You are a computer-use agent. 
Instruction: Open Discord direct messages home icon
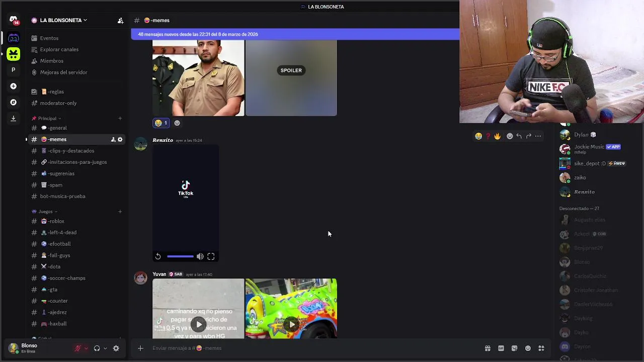14,20
